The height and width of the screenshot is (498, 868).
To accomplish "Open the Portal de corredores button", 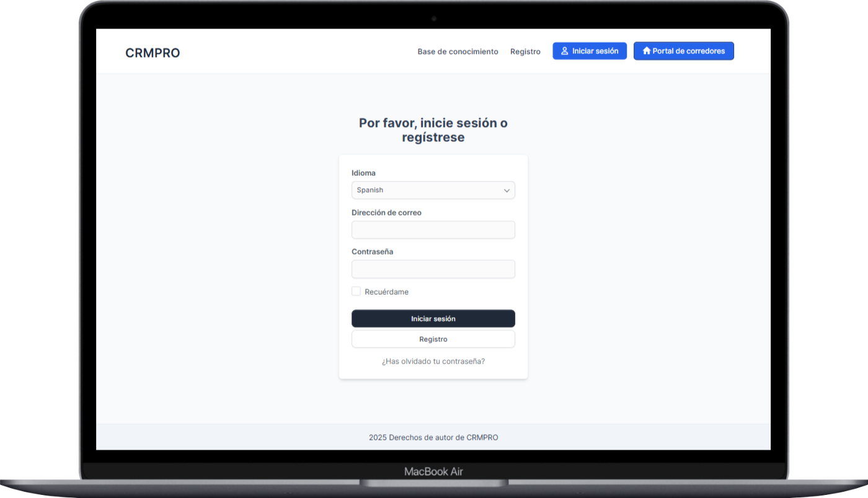I will [x=683, y=51].
